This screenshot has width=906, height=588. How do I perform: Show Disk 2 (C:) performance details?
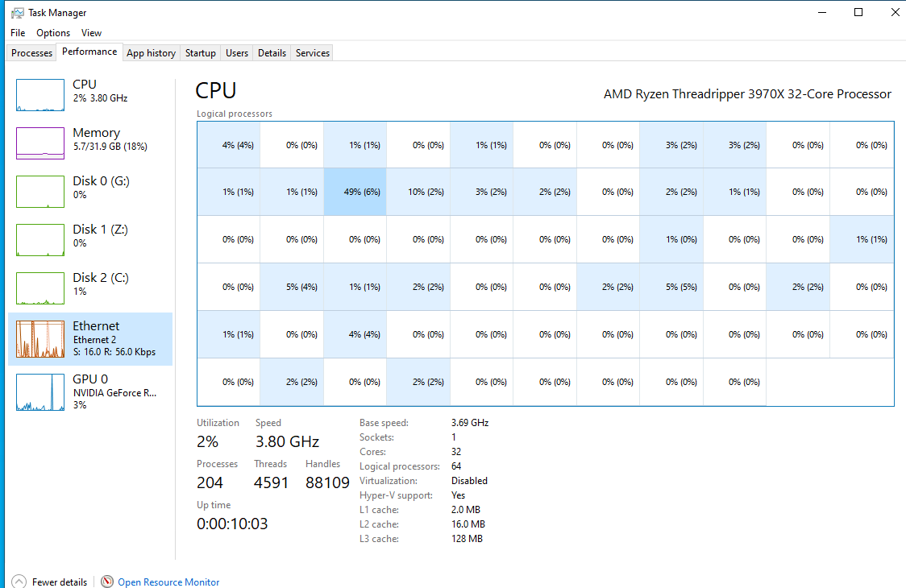pyautogui.click(x=40, y=288)
